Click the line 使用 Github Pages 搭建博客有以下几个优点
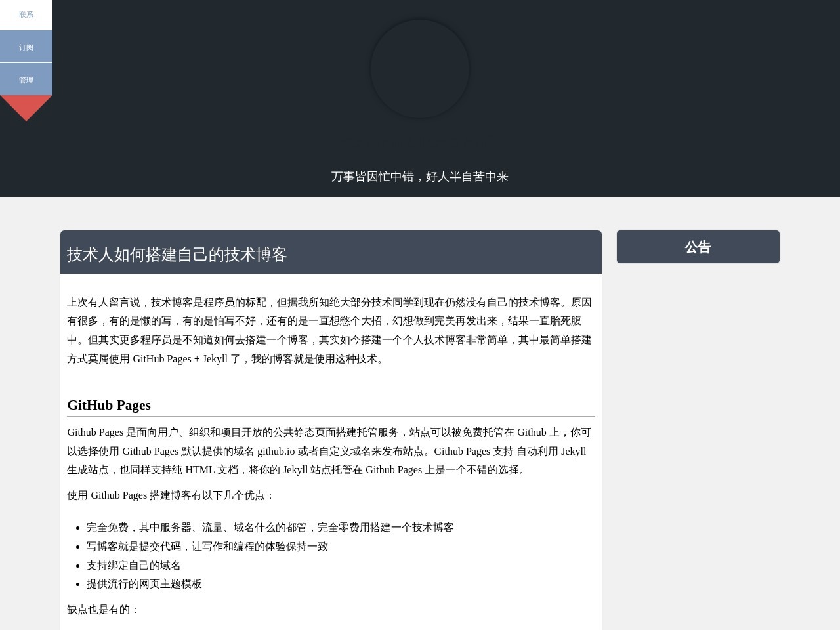 pos(171,495)
